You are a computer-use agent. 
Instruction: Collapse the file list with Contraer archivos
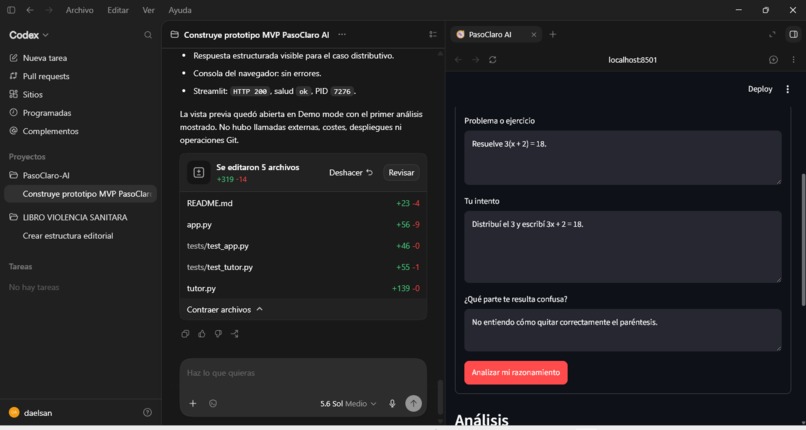225,310
